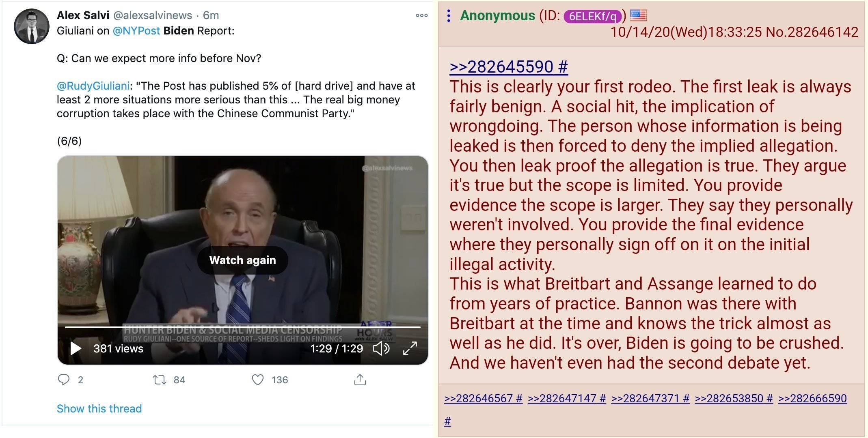This screenshot has height=438, width=868.
Task: Open the @NYPost mention link
Action: [136, 31]
